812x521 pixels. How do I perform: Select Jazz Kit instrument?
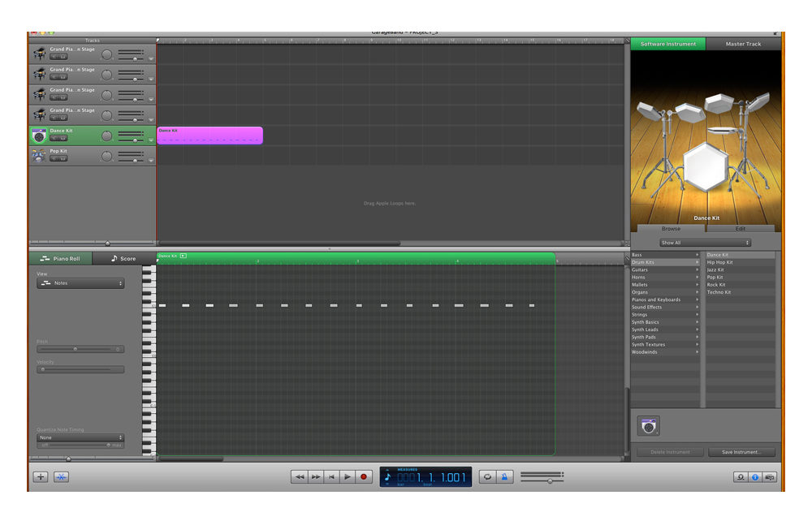click(x=740, y=270)
